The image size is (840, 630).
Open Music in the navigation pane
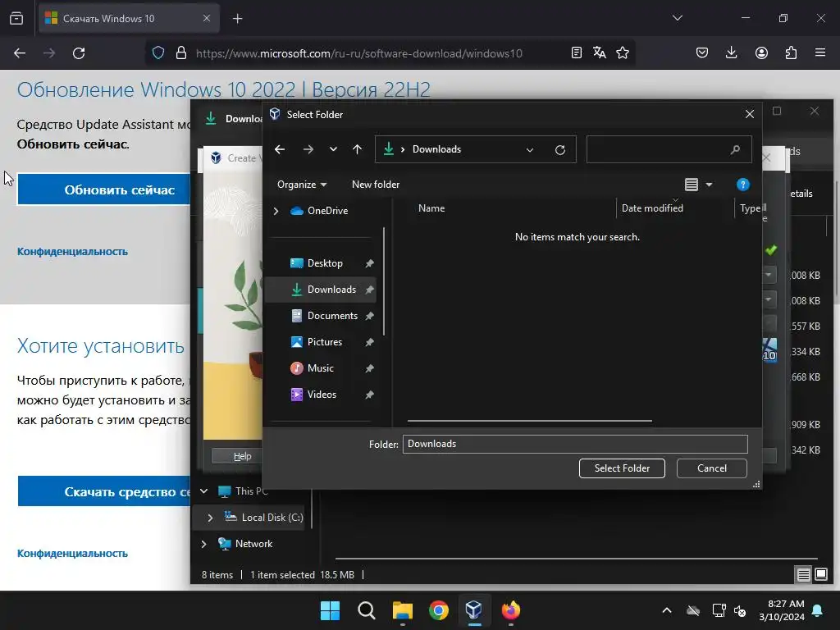coord(321,368)
